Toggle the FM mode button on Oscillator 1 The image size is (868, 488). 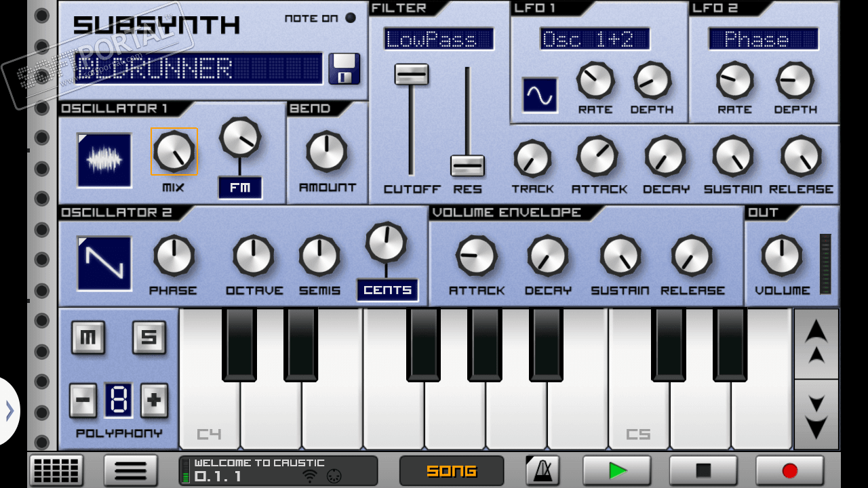(240, 188)
